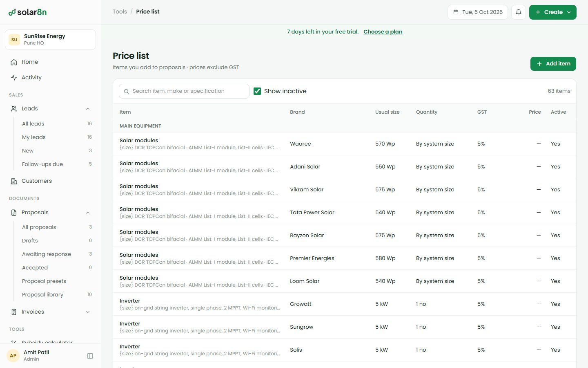Expand the Invoices section chevron

(88, 312)
